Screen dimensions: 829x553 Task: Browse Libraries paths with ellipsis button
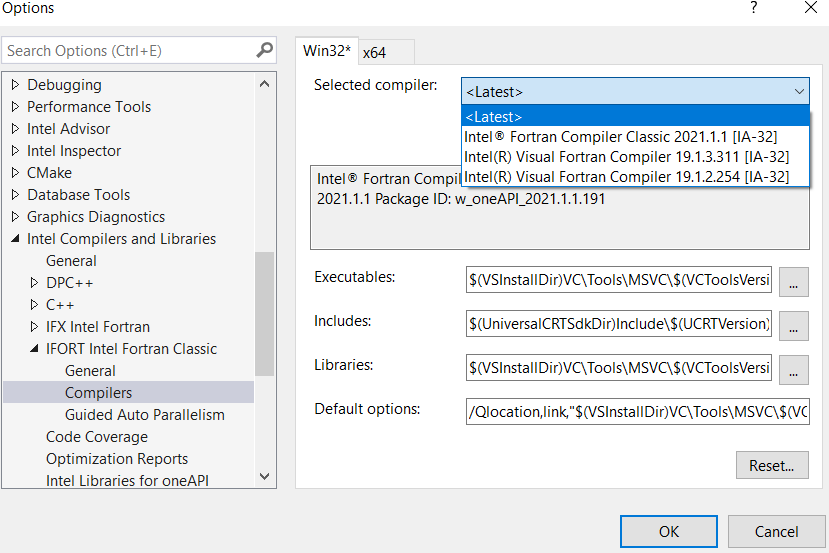794,370
